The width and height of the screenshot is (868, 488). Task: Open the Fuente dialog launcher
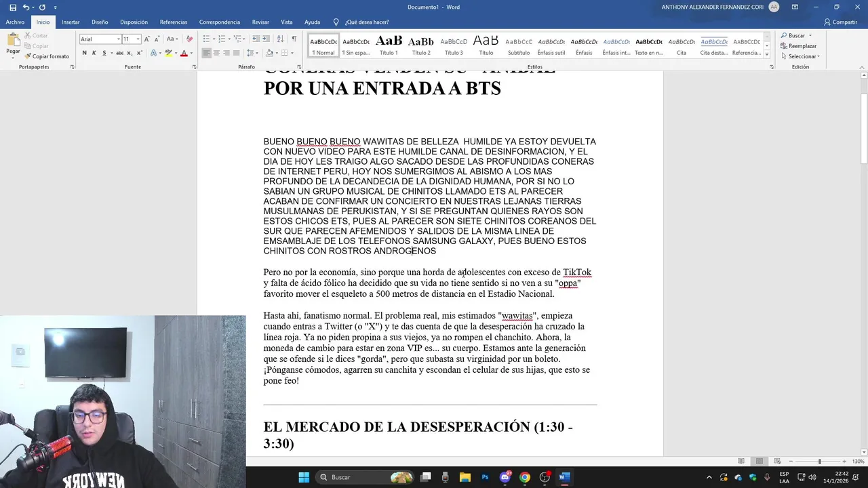point(195,67)
